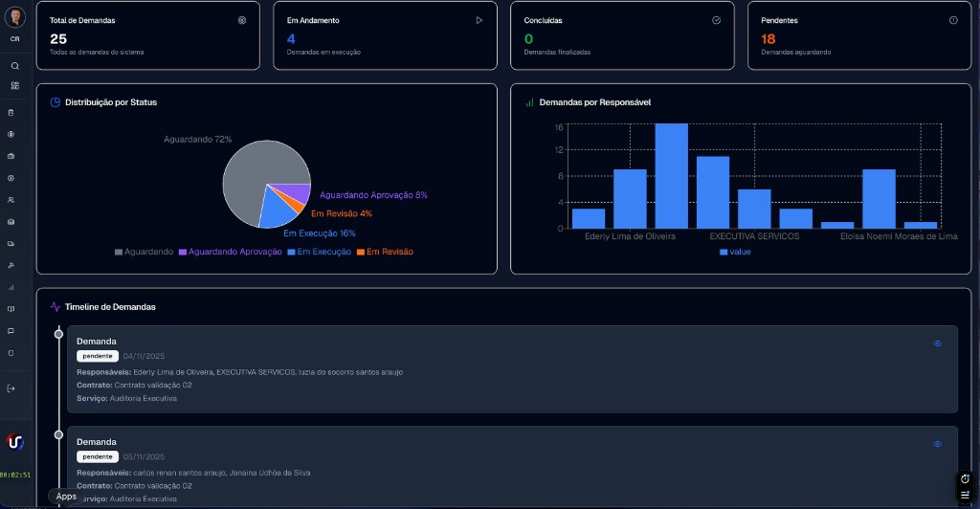Image resolution: width=980 pixels, height=509 pixels.
Task: Open the search icon in the sidebar
Action: (x=15, y=66)
